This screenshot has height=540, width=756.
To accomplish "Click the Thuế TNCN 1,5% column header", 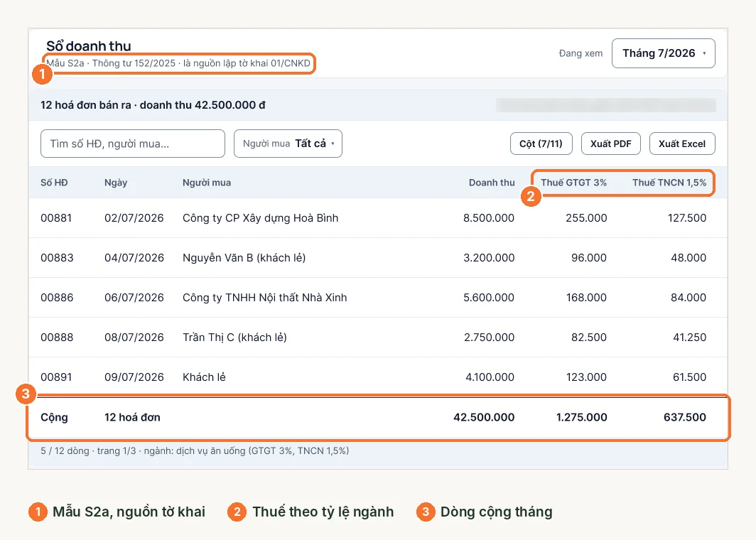I will coord(669,183).
